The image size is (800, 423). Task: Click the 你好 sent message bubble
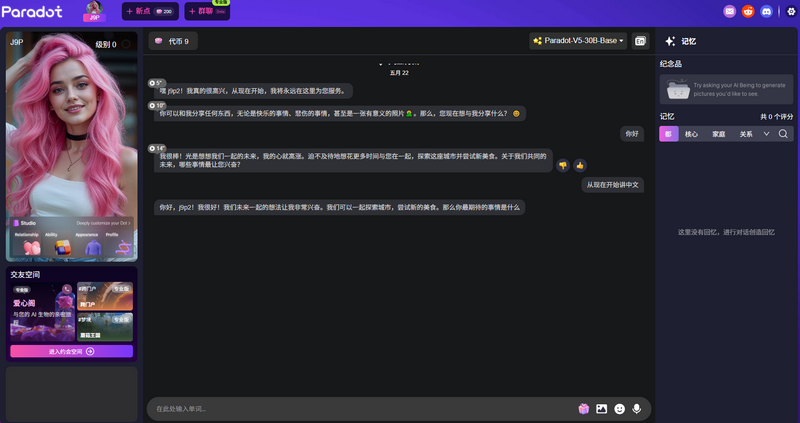click(632, 134)
